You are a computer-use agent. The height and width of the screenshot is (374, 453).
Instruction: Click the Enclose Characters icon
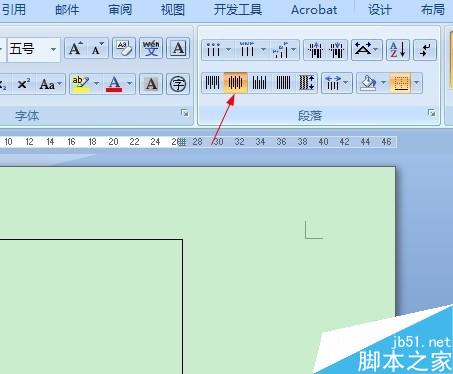(178, 84)
